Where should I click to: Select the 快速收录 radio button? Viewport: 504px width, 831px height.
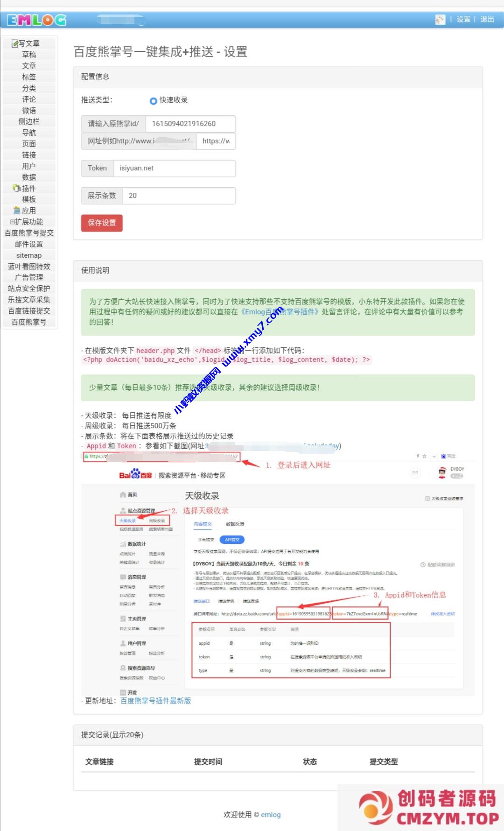click(x=153, y=101)
